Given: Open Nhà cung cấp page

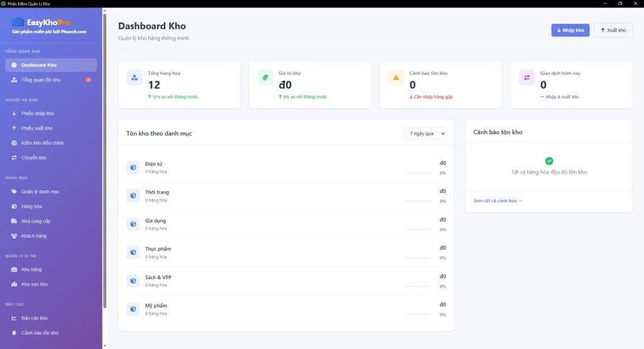Looking at the screenshot, I should point(36,221).
